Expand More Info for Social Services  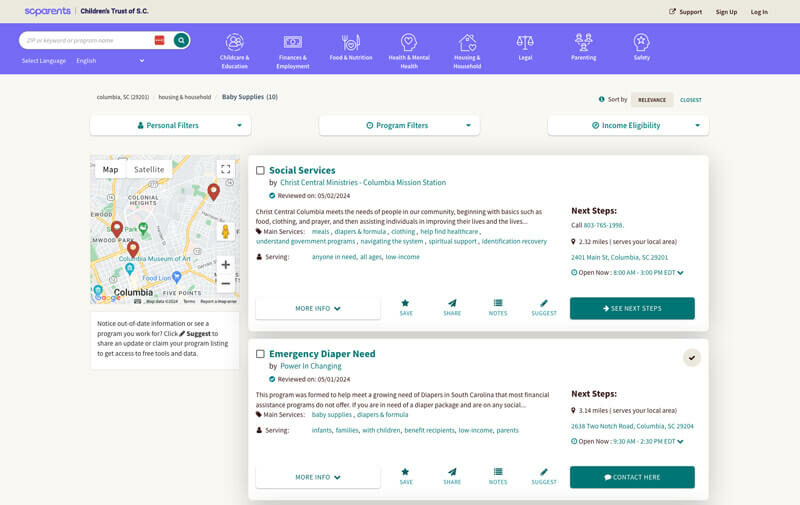tap(318, 308)
